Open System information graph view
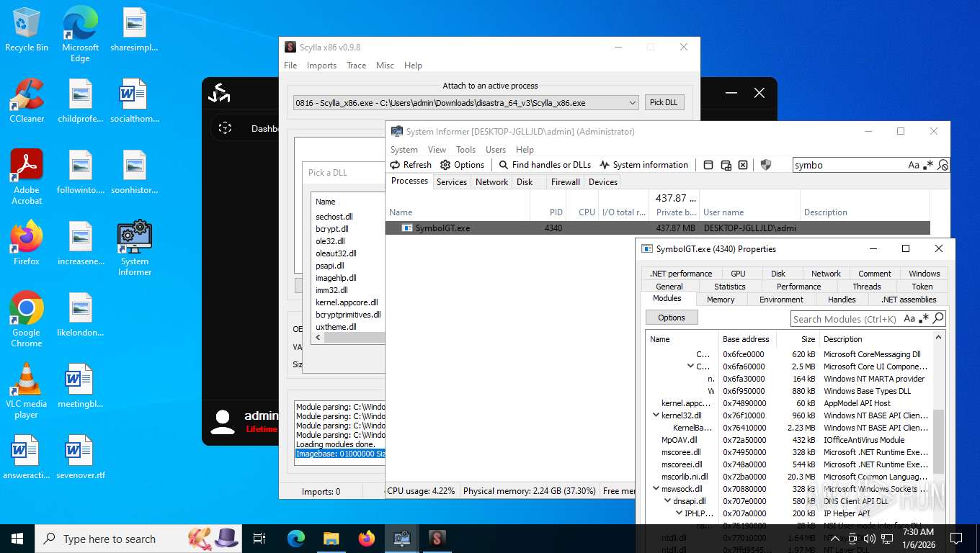Screen dimensions: 980x553 (643, 165)
